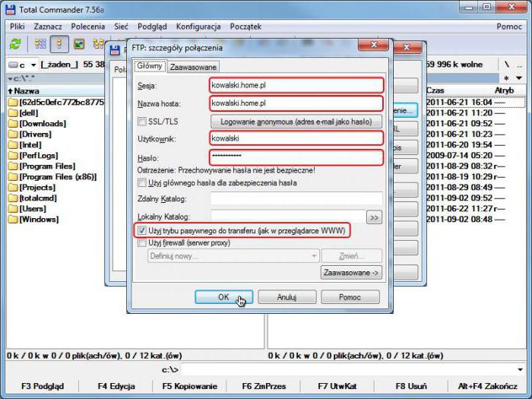Open the command line history dropdown
Screen dimensions: 532x399
click(520, 369)
